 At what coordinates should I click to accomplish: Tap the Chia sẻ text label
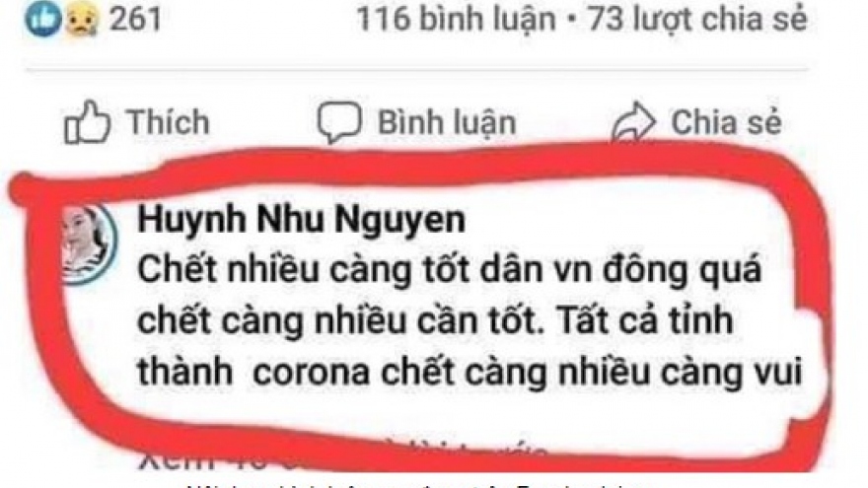point(726,122)
